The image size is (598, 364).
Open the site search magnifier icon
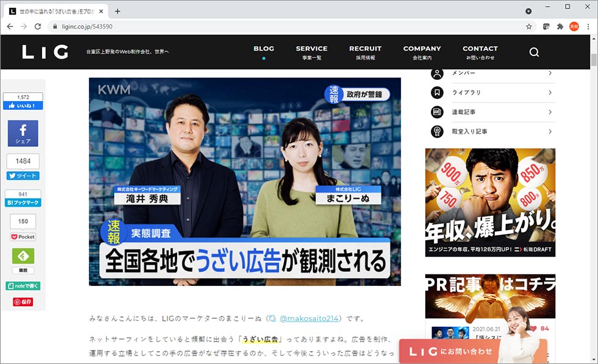pos(534,52)
